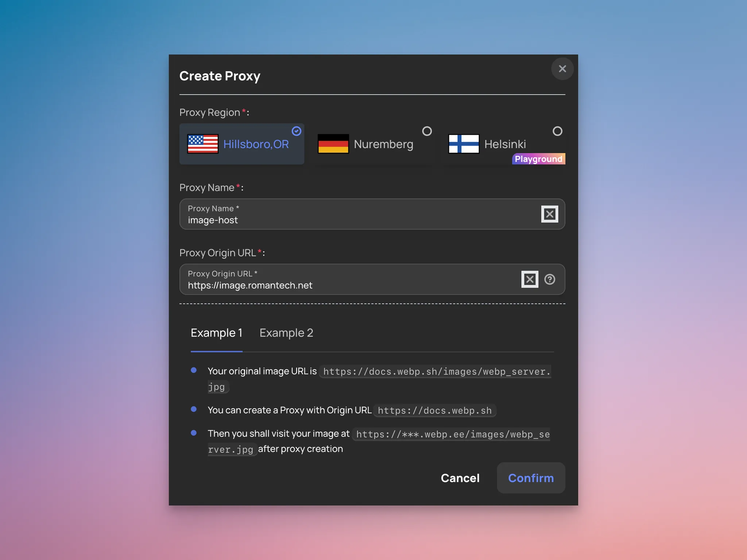Switch to the Example 1 tab
The image size is (747, 560).
click(x=216, y=333)
